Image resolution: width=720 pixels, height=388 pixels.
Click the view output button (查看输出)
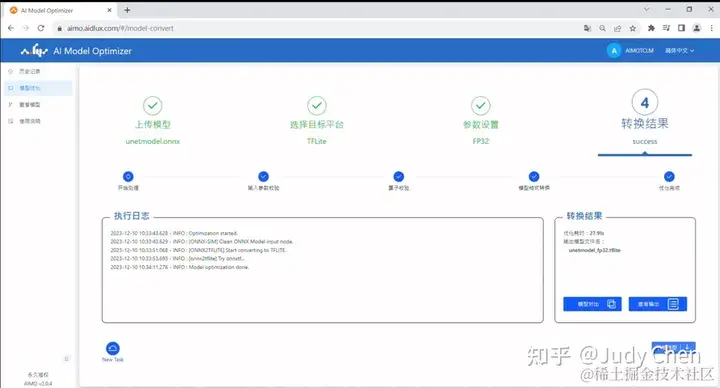point(658,304)
